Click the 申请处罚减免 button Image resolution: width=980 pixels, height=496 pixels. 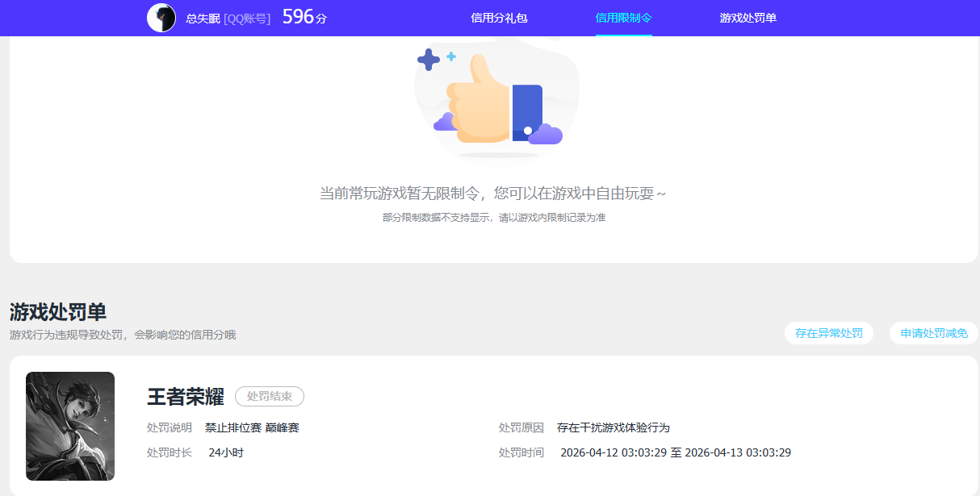click(934, 333)
